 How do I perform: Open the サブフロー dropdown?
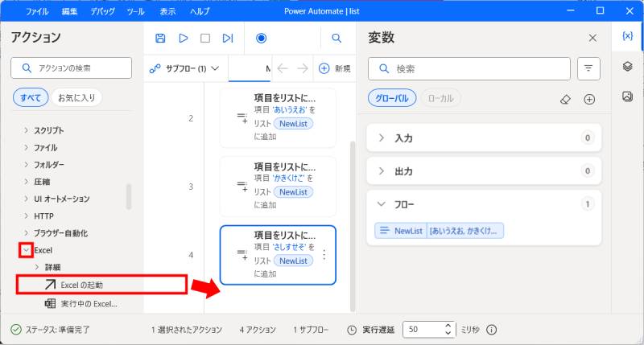(184, 68)
